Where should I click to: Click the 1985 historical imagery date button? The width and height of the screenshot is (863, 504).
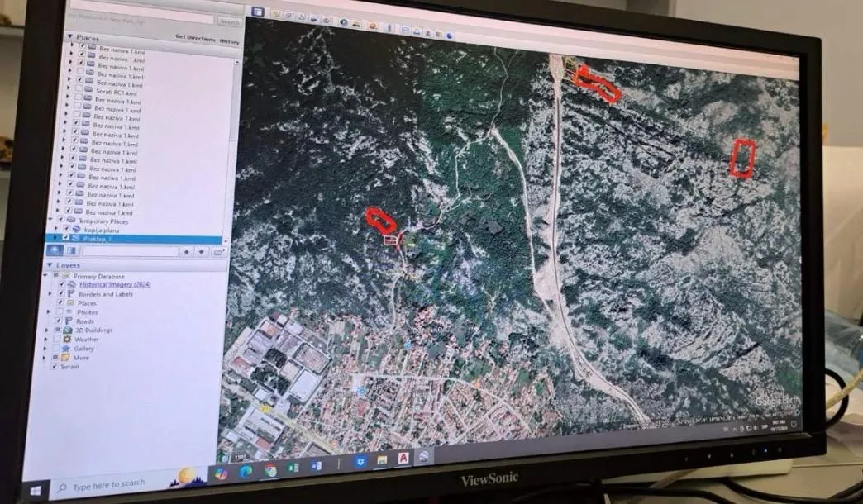pyautogui.click(x=241, y=457)
